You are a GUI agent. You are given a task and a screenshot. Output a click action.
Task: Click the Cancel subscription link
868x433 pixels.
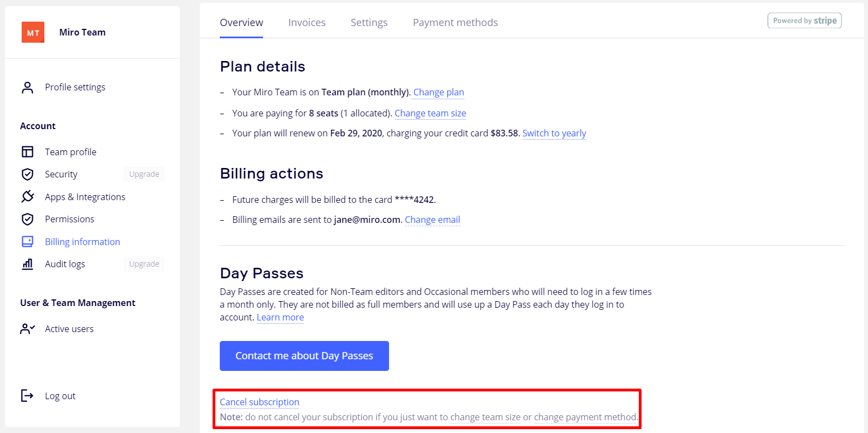(259, 402)
